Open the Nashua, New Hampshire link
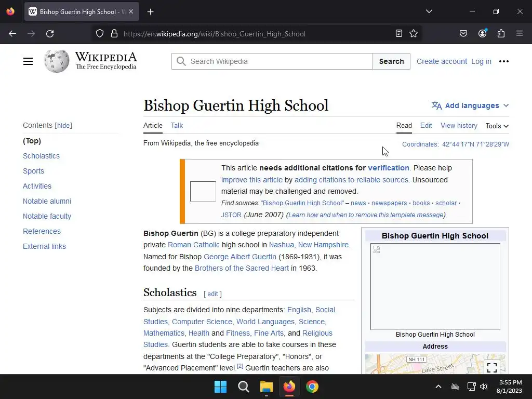Image resolution: width=532 pixels, height=399 pixels. click(x=309, y=245)
